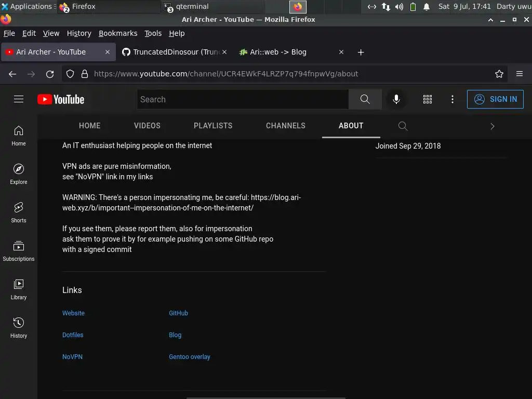Open the Dotfiles link
Viewport: 532px width, 399px height.
point(73,335)
